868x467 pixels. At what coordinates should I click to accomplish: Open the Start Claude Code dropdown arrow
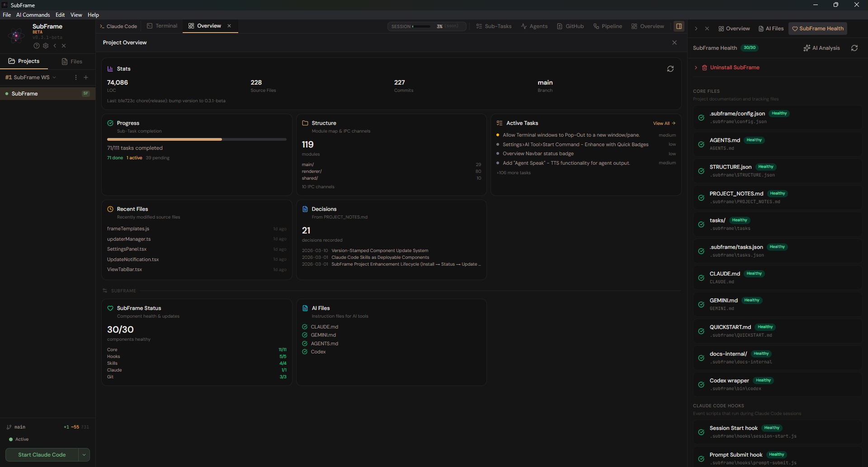[85, 454]
